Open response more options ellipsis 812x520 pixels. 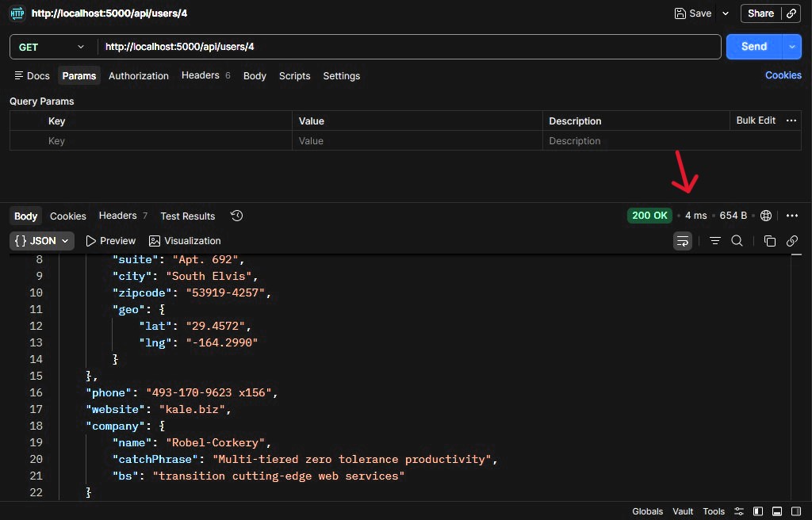pyautogui.click(x=791, y=216)
